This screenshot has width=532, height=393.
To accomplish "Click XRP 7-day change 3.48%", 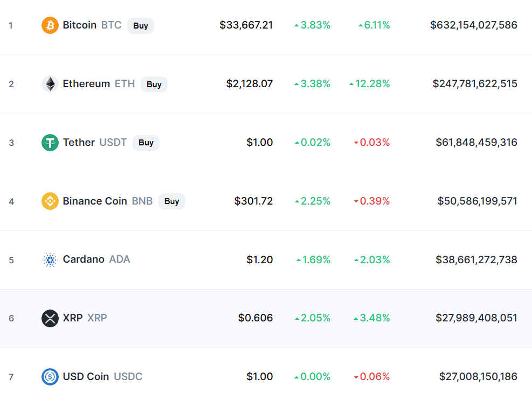I will pos(372,318).
